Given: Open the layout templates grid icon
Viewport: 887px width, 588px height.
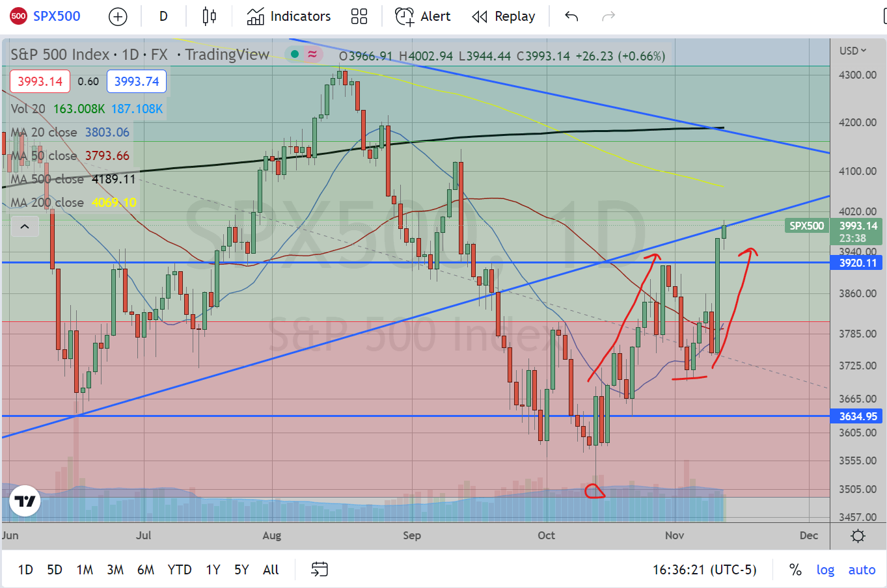Looking at the screenshot, I should click(x=359, y=17).
